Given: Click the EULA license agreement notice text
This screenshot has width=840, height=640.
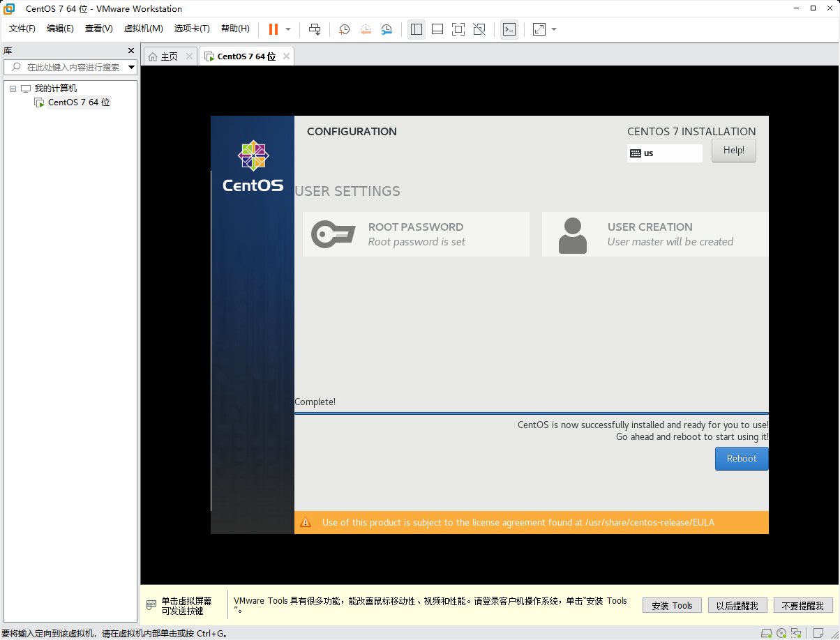Looking at the screenshot, I should tap(518, 522).
